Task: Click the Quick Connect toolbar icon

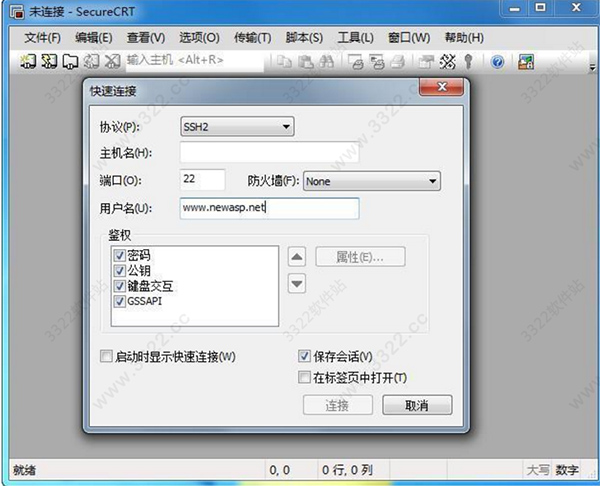Action: tap(49, 61)
